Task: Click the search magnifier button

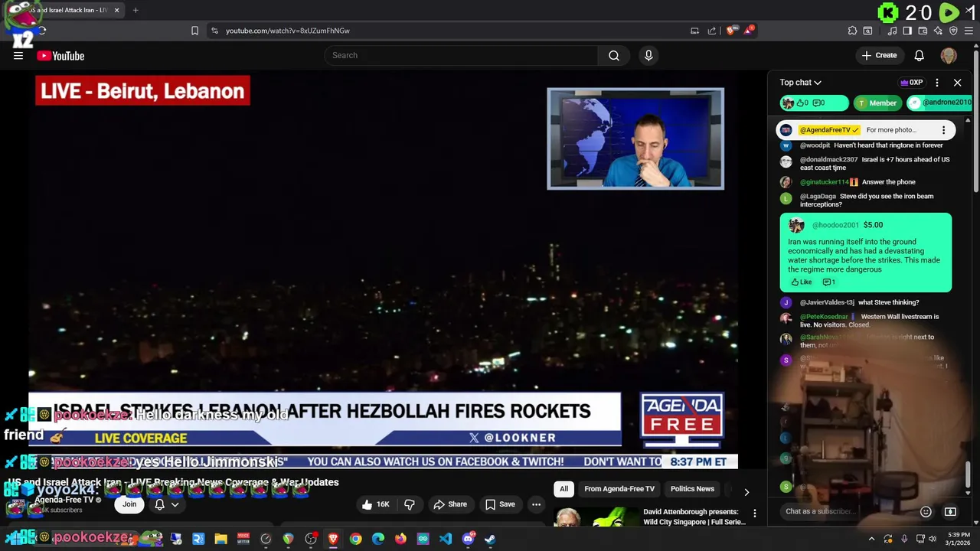Action: [613, 55]
